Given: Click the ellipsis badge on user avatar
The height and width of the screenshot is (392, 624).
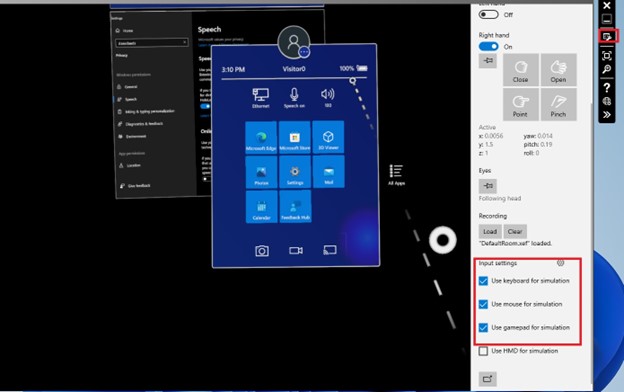Looking at the screenshot, I should click(304, 52).
